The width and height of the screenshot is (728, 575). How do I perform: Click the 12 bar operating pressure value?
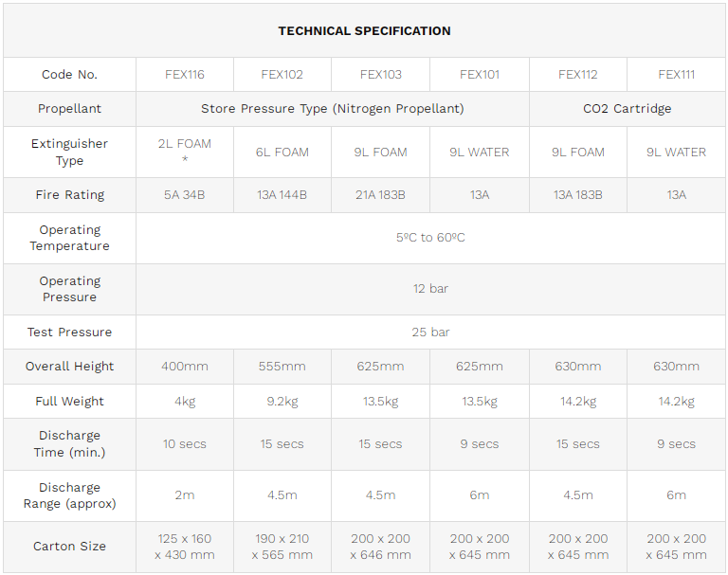430,289
